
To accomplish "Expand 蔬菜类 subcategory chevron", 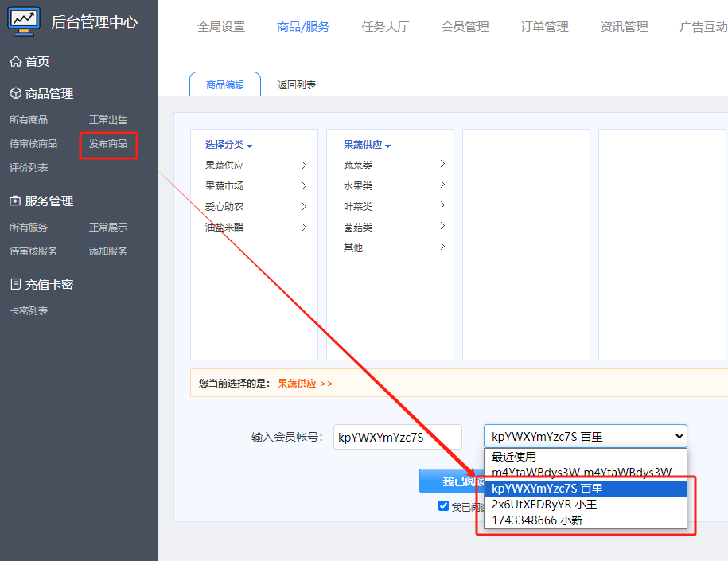I will click(442, 164).
